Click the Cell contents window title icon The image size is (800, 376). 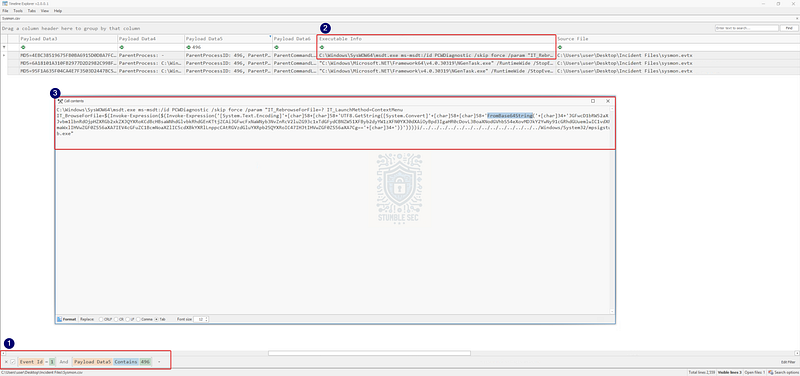(x=60, y=101)
